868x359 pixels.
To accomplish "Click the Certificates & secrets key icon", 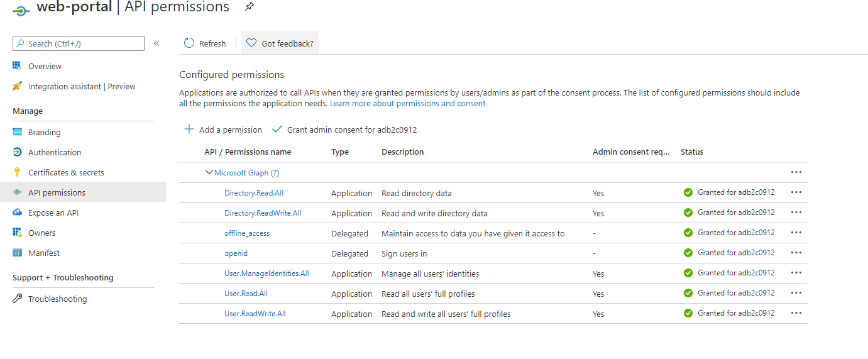I will coord(17,172).
